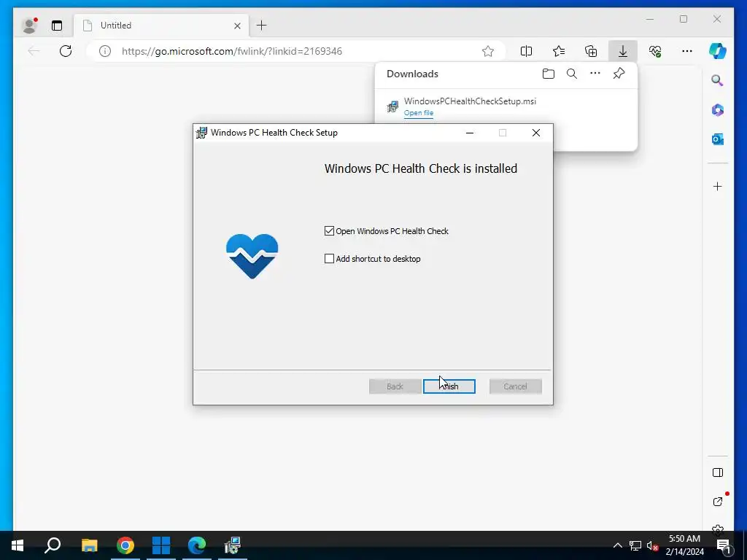This screenshot has width=747, height=560.
Task: Open Edge sidebar Search icon
Action: pos(718,80)
